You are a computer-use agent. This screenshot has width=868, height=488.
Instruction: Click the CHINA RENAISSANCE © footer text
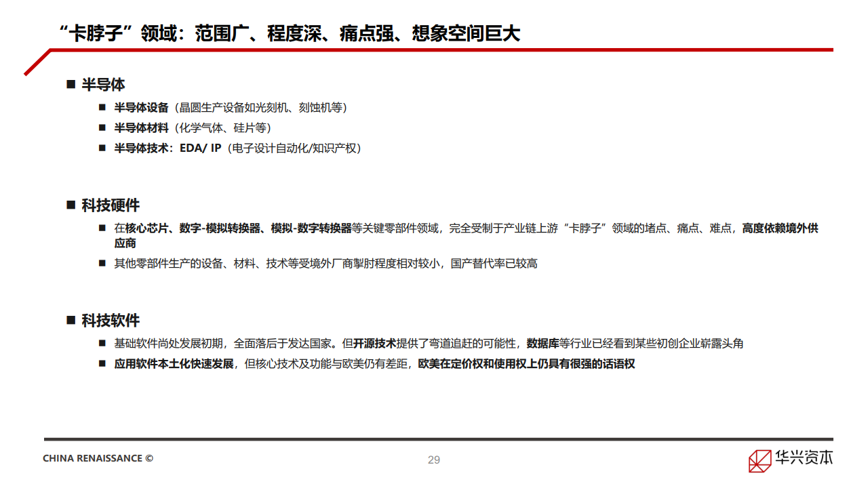pos(98,458)
